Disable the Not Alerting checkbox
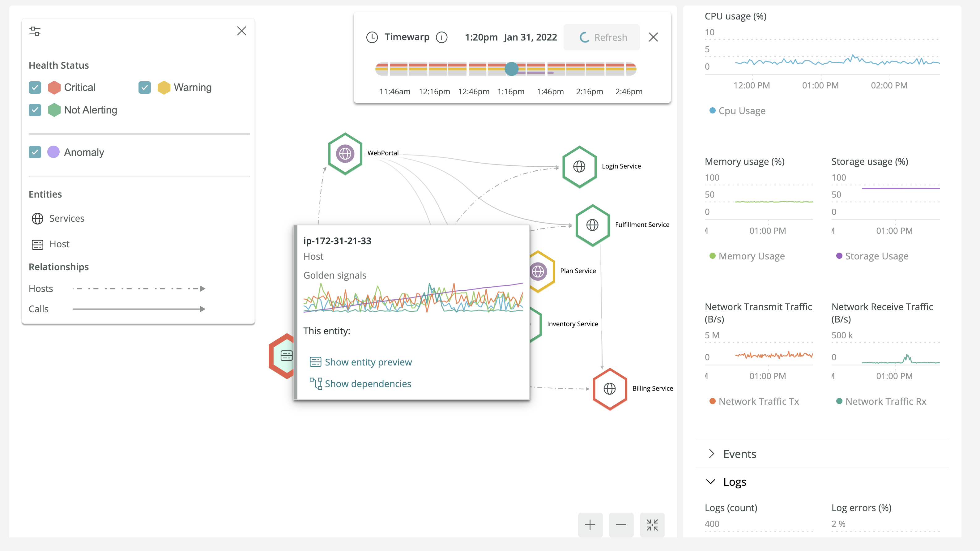The height and width of the screenshot is (551, 980). coord(35,110)
